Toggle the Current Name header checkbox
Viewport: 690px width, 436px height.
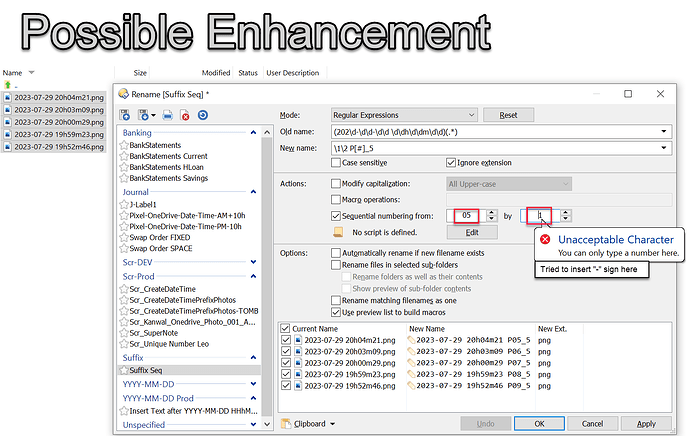click(285, 329)
